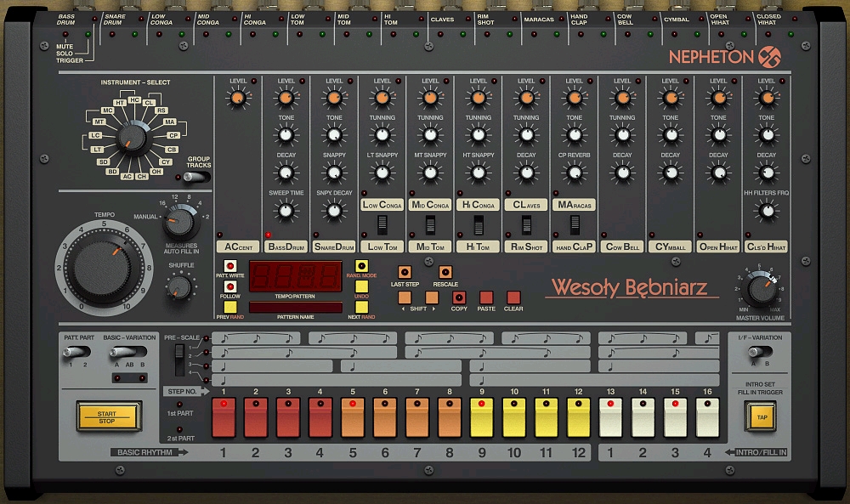Viewport: 850px width, 504px height.
Task: Toggle yellow step 11 button
Action: click(x=547, y=417)
